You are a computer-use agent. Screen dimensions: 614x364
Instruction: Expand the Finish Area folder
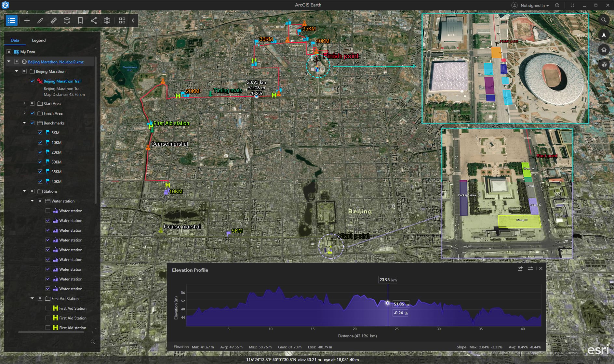[25, 113]
